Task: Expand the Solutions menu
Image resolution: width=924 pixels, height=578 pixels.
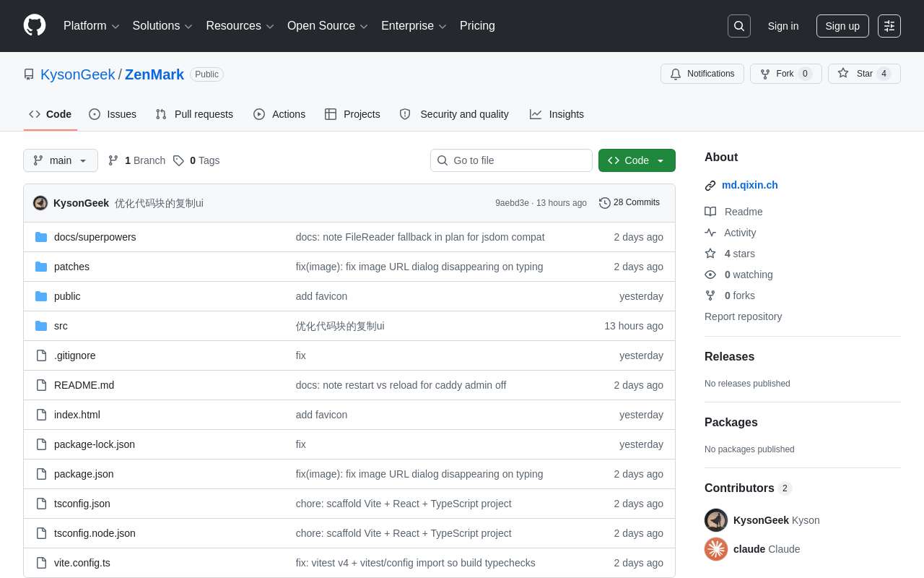Action: point(162,26)
